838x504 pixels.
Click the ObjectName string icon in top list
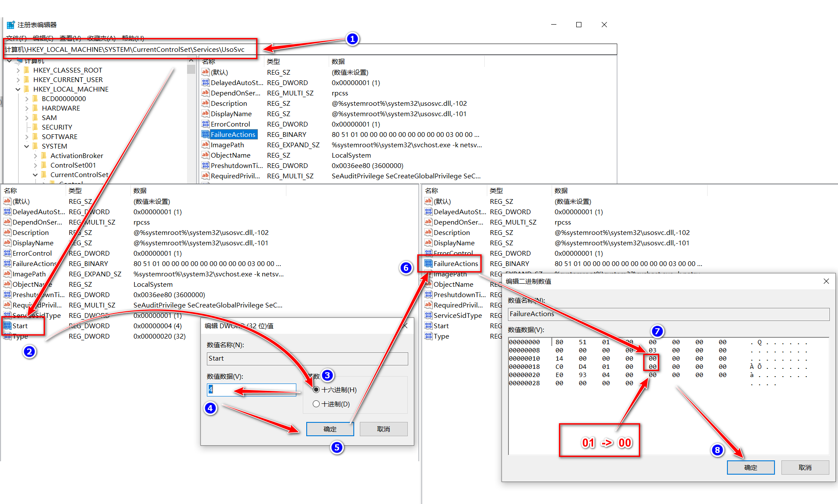click(206, 155)
